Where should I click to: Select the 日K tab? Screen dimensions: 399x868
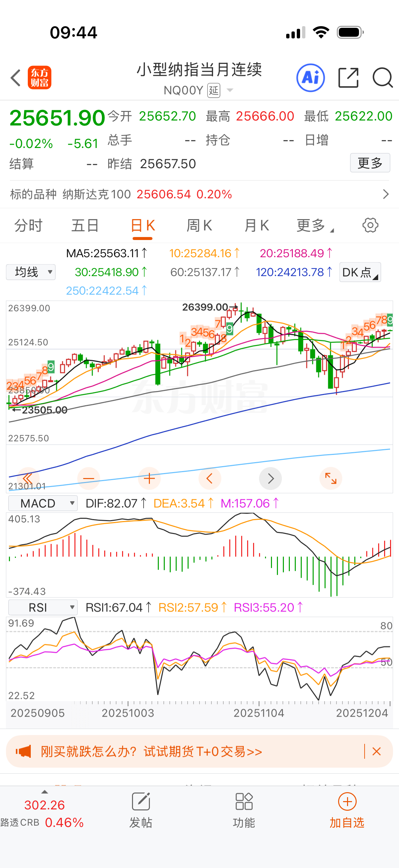coord(143,225)
